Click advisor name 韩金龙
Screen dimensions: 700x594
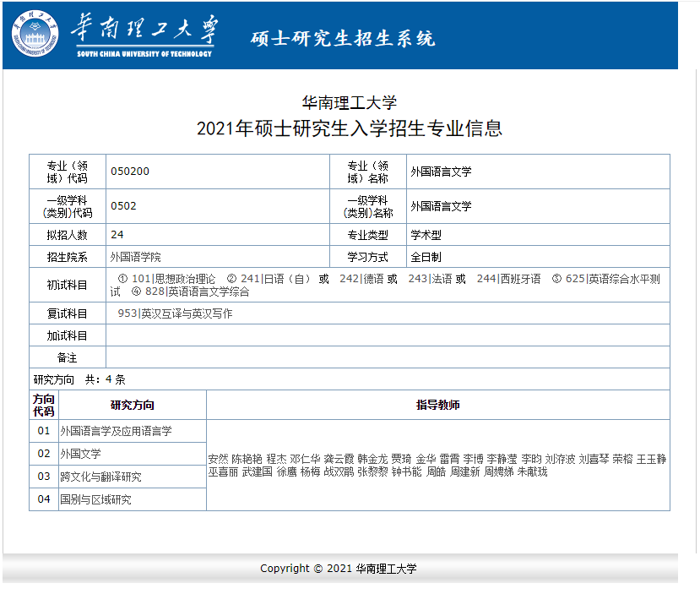coord(372,459)
